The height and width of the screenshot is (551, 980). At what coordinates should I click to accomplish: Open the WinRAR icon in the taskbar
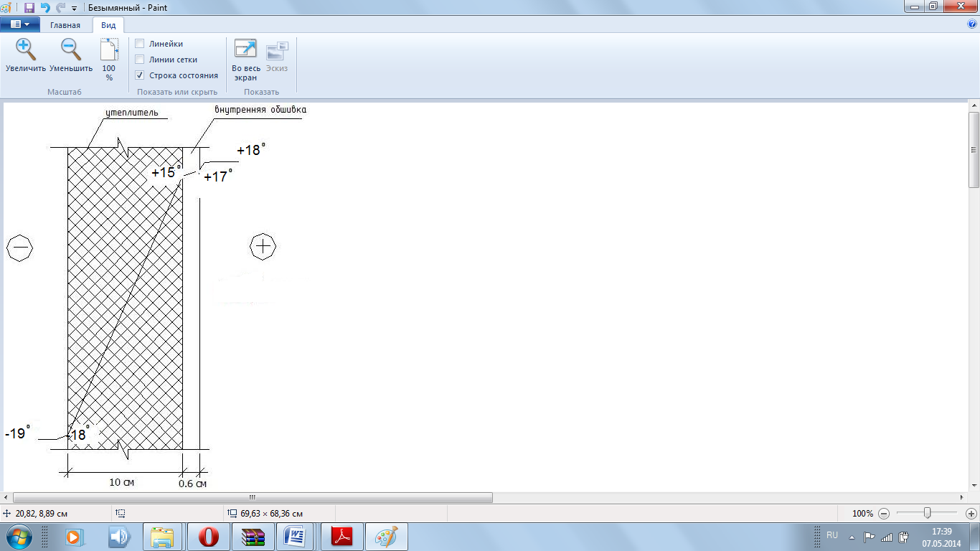point(253,537)
